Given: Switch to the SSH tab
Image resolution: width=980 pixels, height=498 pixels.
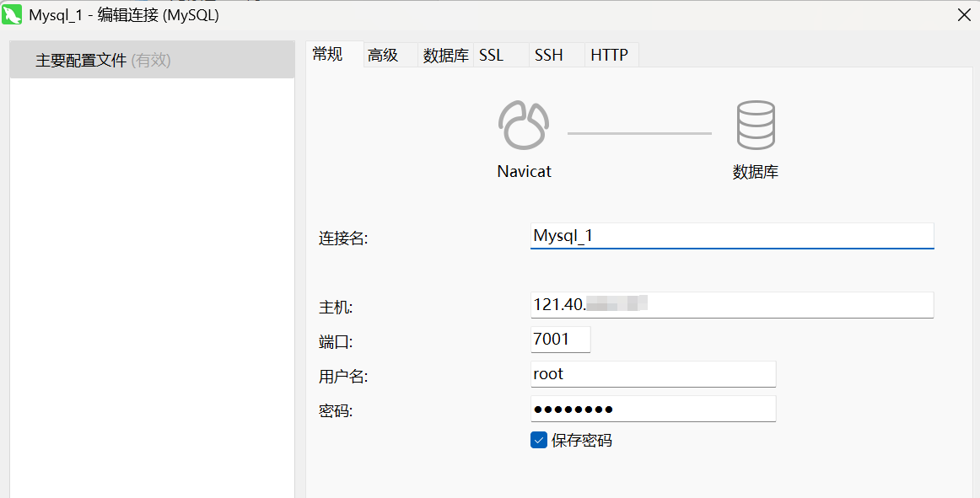Looking at the screenshot, I should click(557, 55).
